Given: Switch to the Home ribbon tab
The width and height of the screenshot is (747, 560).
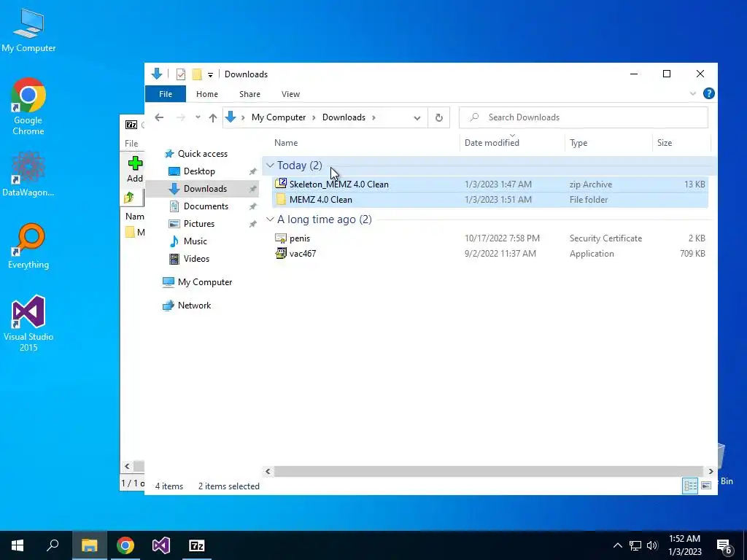Looking at the screenshot, I should click(206, 94).
